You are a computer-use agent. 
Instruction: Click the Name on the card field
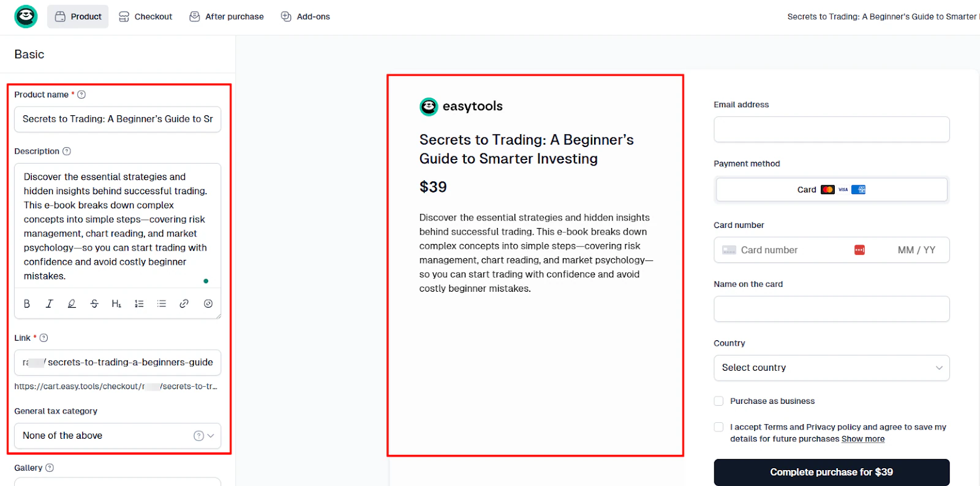point(831,309)
